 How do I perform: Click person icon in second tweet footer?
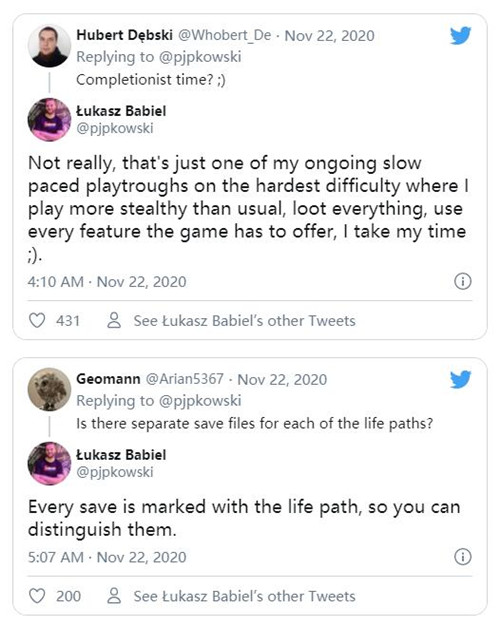(x=114, y=596)
